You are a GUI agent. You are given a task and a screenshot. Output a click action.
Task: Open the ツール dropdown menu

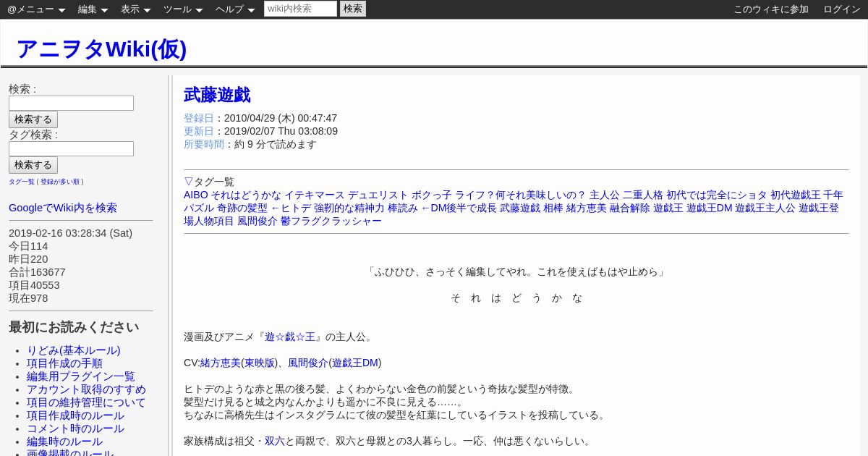click(183, 9)
